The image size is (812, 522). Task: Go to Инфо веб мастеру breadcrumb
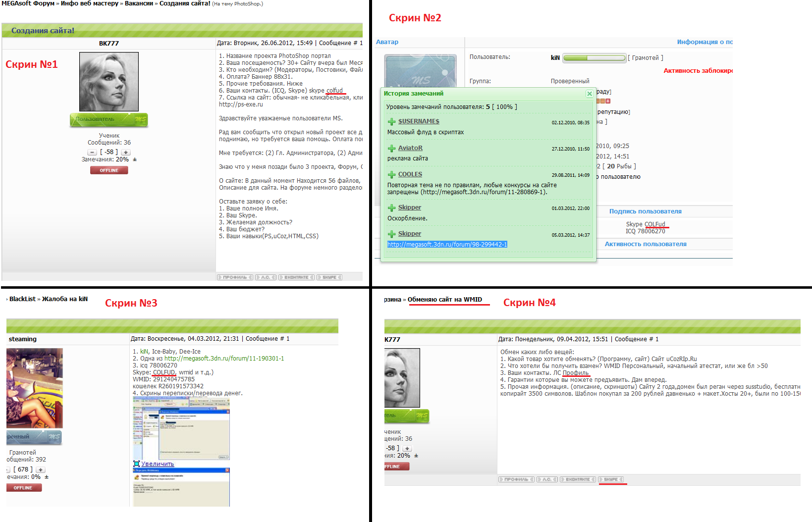coord(90,3)
